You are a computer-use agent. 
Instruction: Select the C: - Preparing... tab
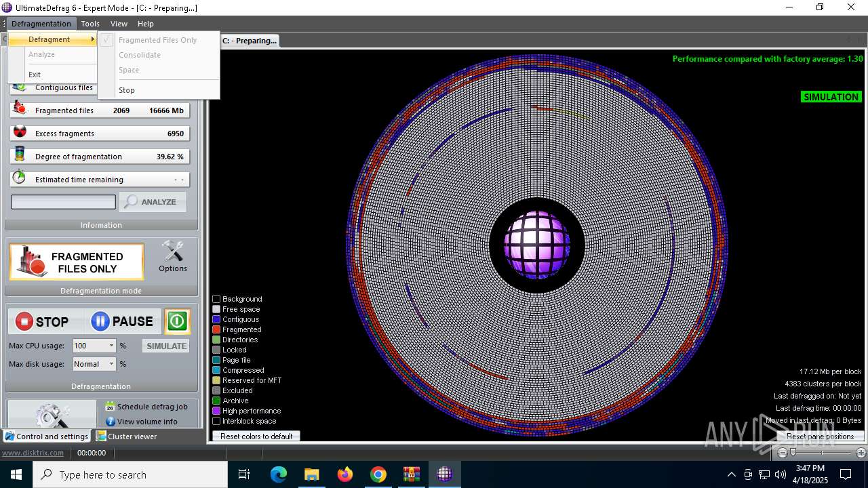tap(250, 41)
